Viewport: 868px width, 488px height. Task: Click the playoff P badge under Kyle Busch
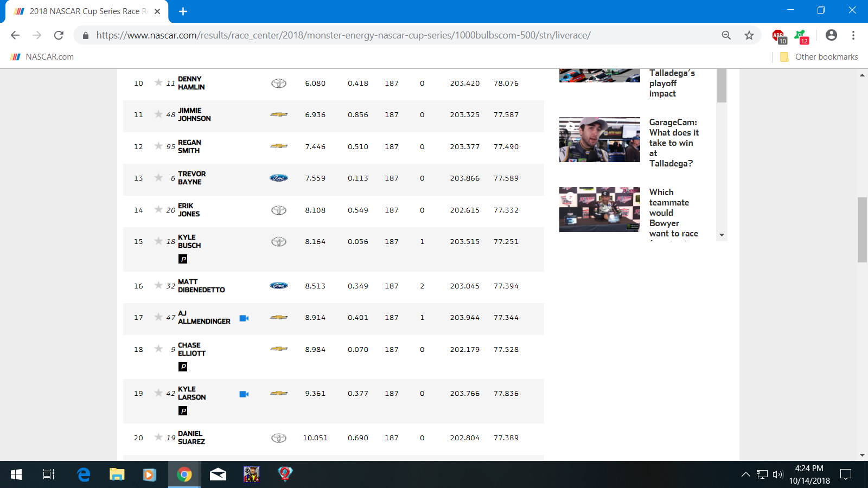pyautogui.click(x=183, y=259)
